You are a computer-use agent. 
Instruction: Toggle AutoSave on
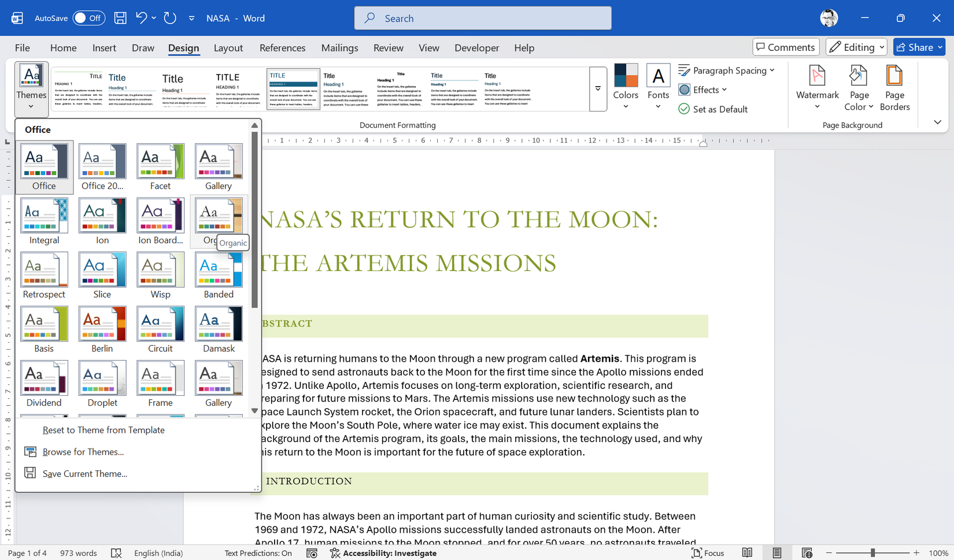pos(88,18)
